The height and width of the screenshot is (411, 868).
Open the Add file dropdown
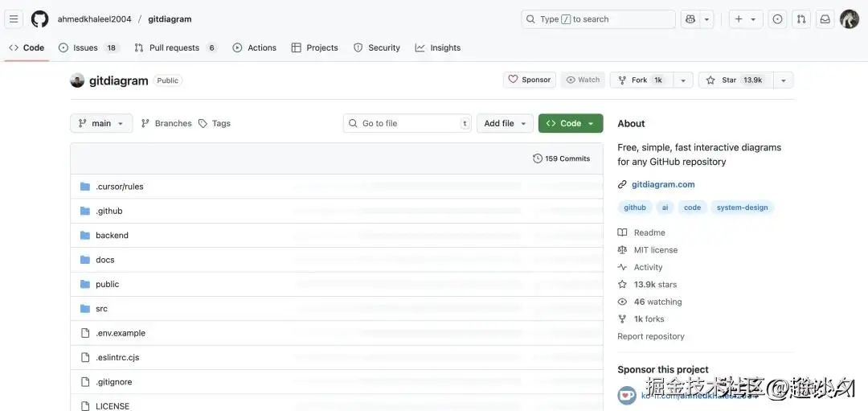pyautogui.click(x=505, y=123)
